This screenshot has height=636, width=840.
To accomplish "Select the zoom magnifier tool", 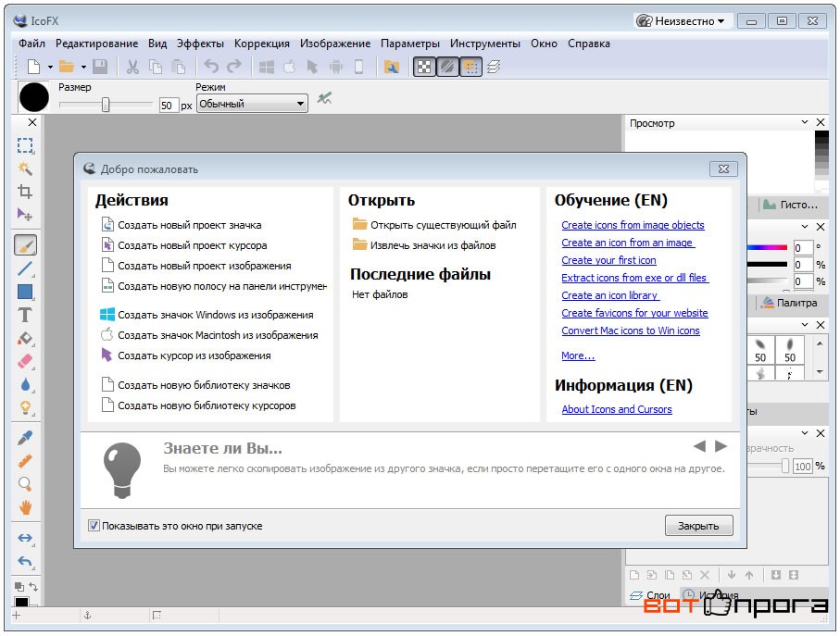I will click(x=25, y=484).
